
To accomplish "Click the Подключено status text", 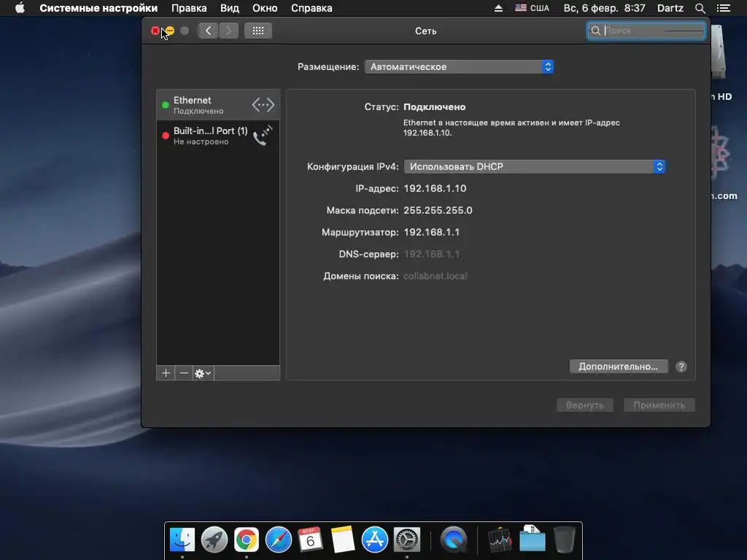I will [435, 107].
